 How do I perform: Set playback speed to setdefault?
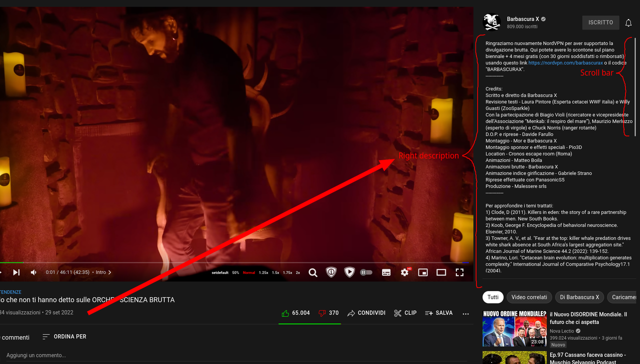pos(220,273)
